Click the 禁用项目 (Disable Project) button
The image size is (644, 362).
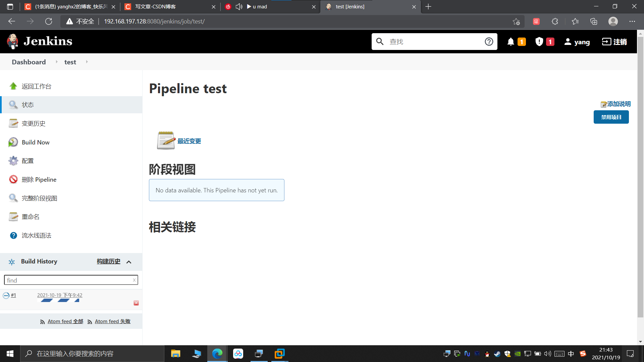click(611, 117)
